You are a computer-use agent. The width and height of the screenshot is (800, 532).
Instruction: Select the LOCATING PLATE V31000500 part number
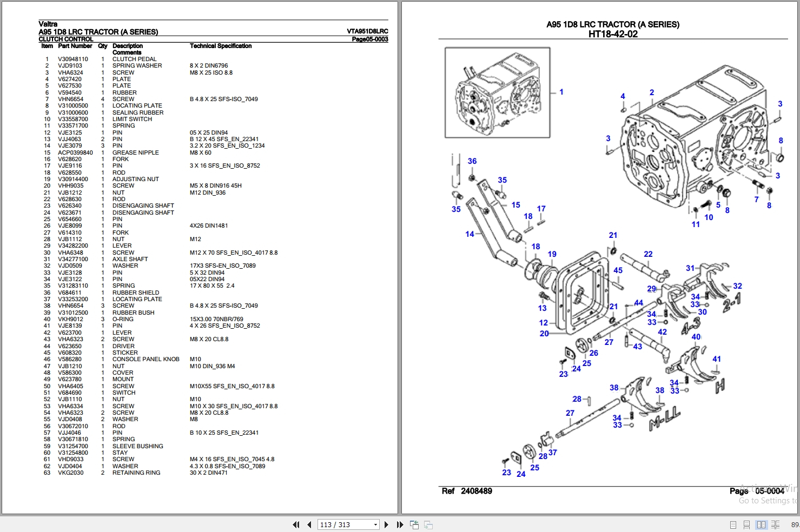click(73, 106)
